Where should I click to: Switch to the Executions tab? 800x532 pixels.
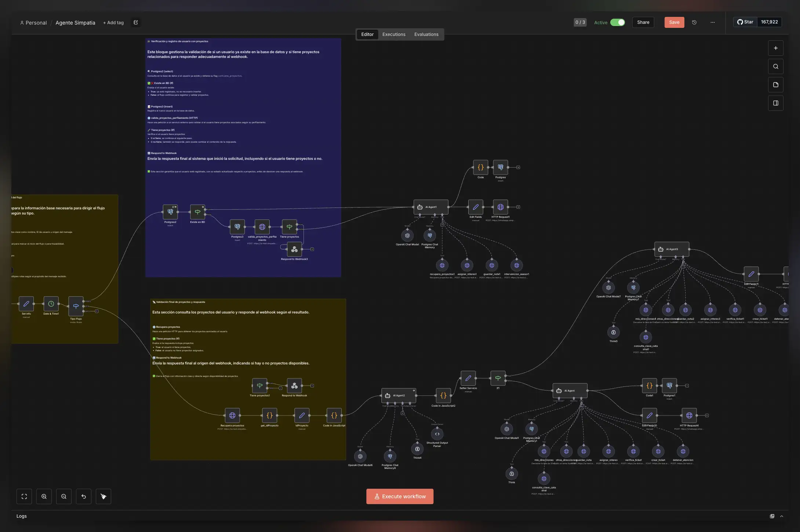[x=394, y=34]
